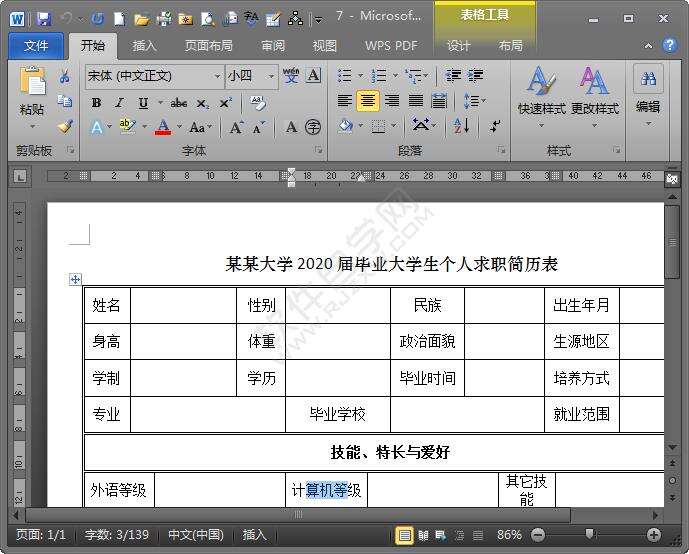Click Increase Indent icon
Image resolution: width=689 pixels, height=554 pixels.
tap(476, 76)
